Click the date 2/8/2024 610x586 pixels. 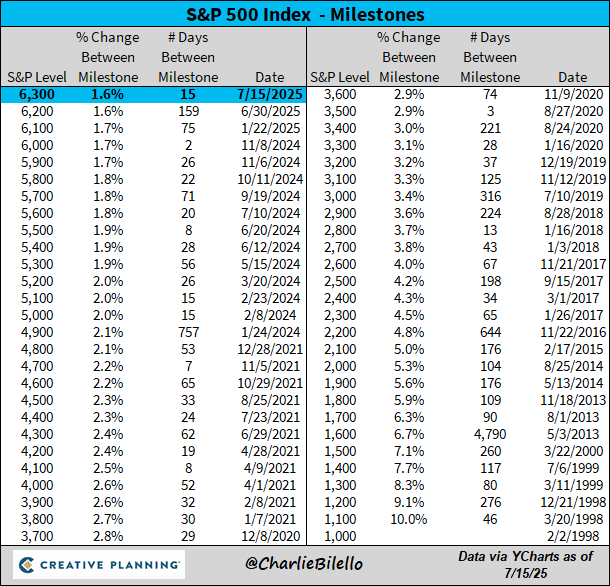tap(270, 315)
